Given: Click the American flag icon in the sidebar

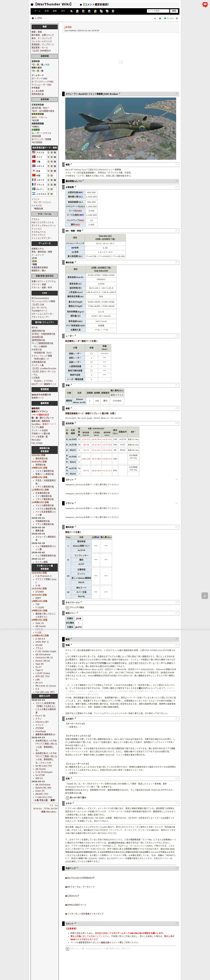Looking at the screenshot, I should [x=34, y=152].
